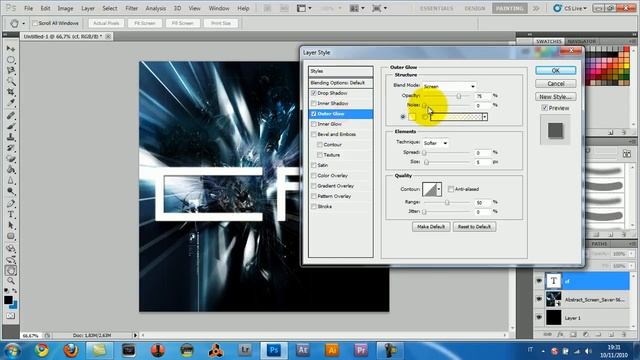Click the create new layer icon
640x360 pixels.
(x=611, y=334)
